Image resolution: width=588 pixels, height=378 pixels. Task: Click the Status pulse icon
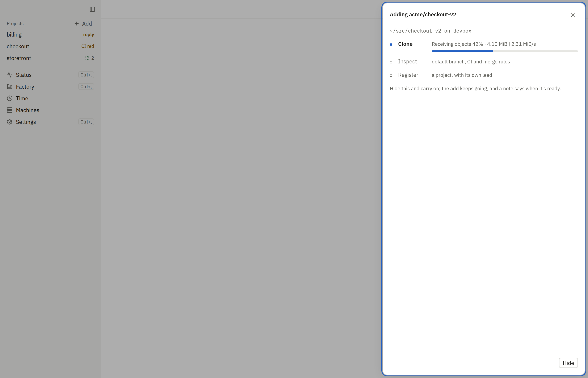pyautogui.click(x=10, y=75)
